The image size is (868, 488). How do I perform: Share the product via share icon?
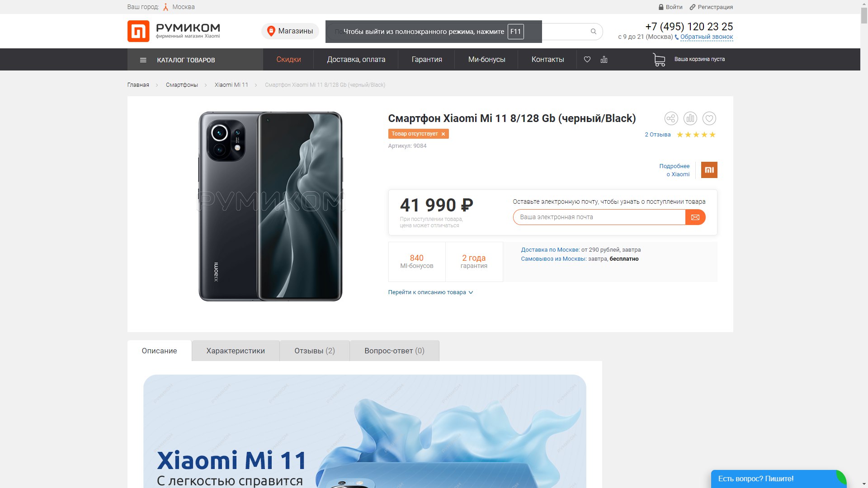671,118
